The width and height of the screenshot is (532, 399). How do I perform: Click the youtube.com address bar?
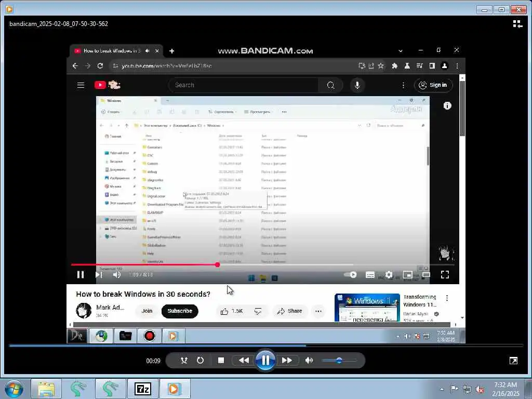click(x=234, y=66)
